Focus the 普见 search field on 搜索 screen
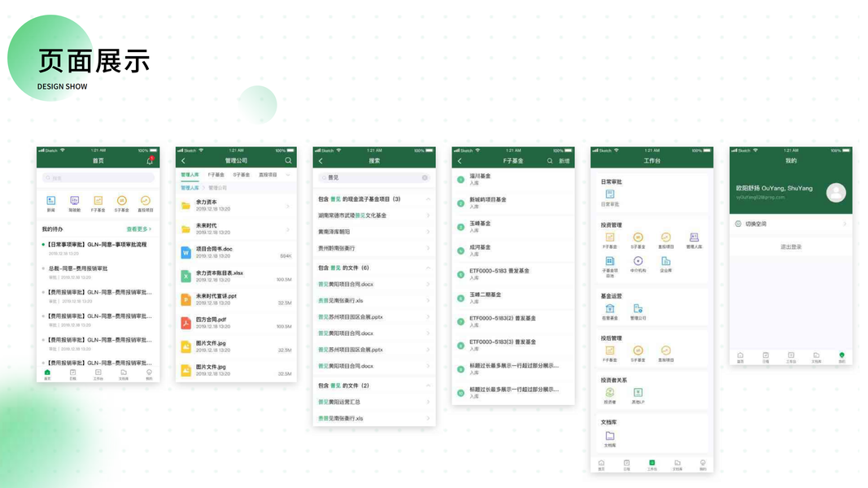The width and height of the screenshot is (868, 488). 374,177
